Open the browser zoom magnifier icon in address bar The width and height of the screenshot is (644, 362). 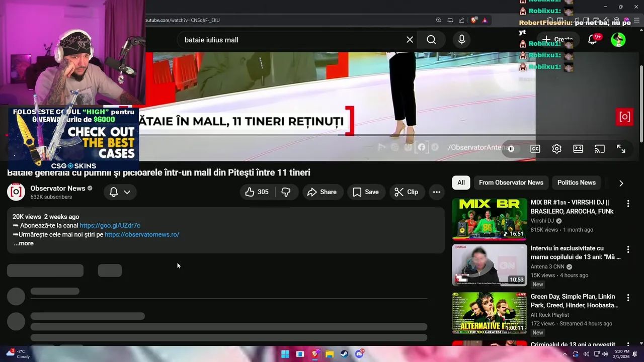coord(439,20)
